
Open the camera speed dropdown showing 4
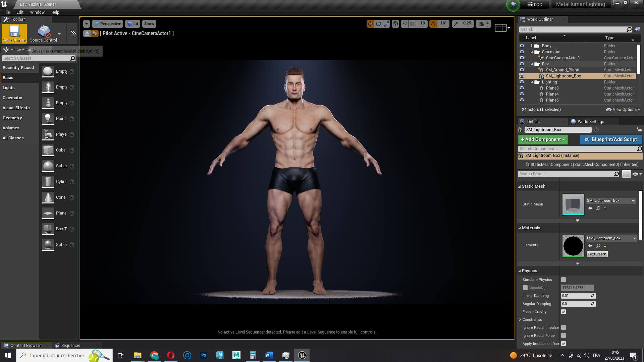point(484,24)
